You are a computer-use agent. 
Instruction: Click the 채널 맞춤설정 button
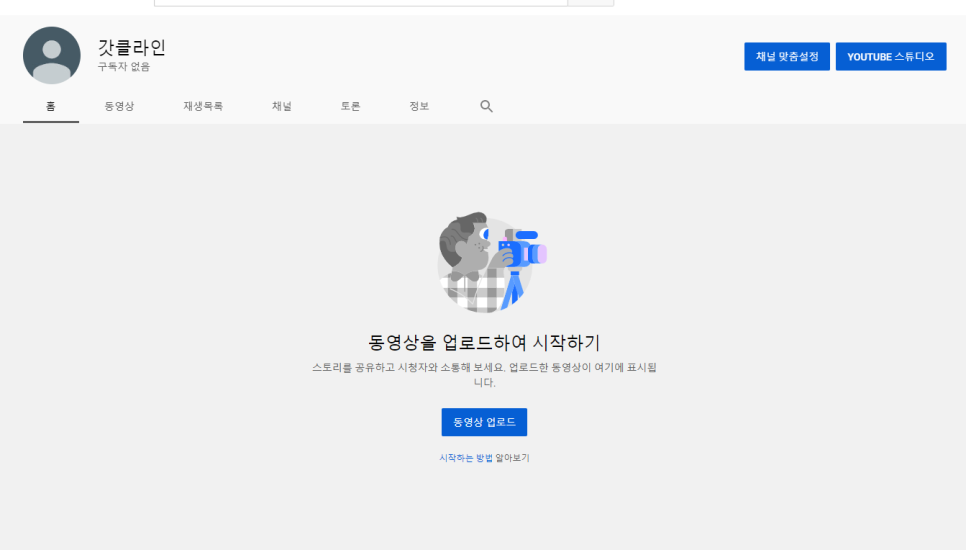pos(786,57)
